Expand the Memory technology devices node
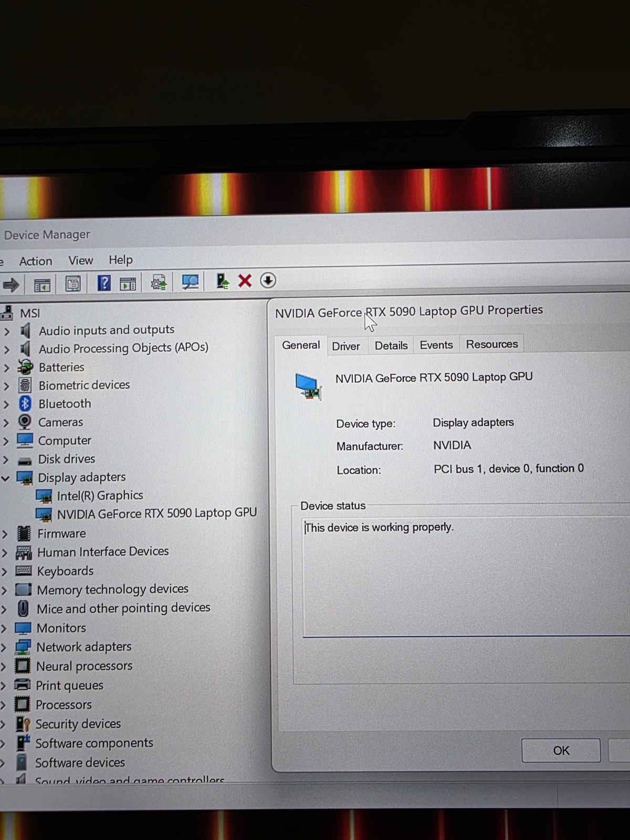Screen dimensions: 630x840 [x=4, y=591]
